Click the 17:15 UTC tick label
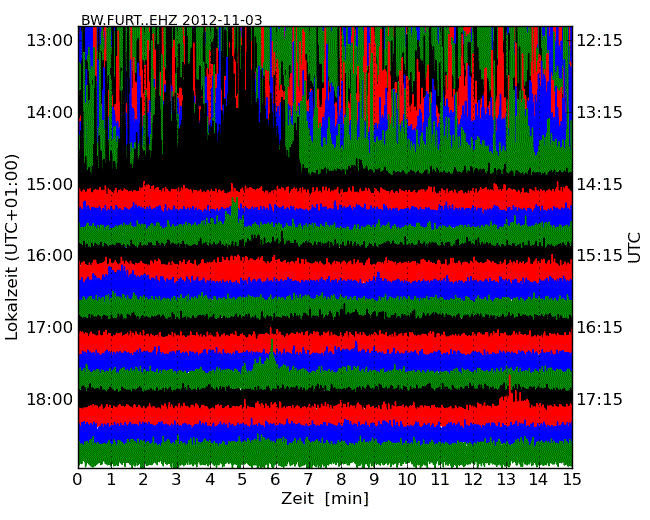Image resolution: width=650 pixels, height=520 pixels. pyautogui.click(x=600, y=399)
